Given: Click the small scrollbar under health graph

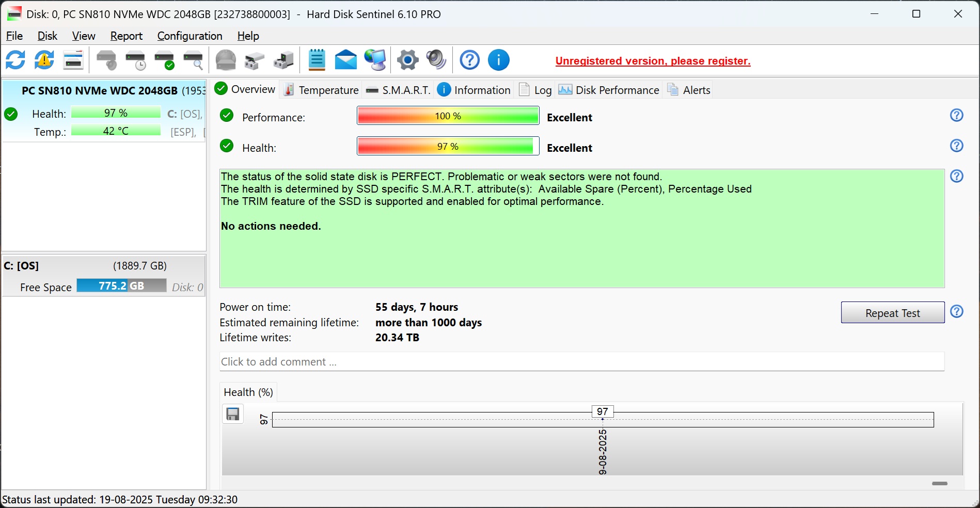Looking at the screenshot, I should pos(940,483).
